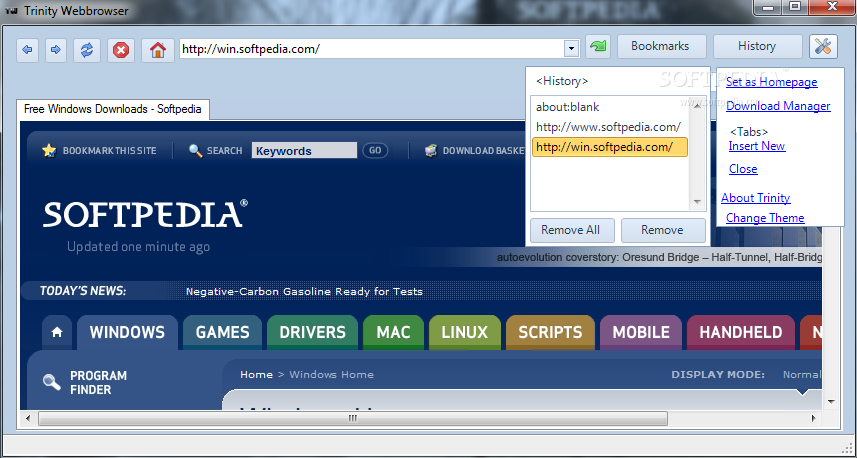Click the home icon tab on Softpedia navigation
The width and height of the screenshot is (857, 458).
point(57,332)
